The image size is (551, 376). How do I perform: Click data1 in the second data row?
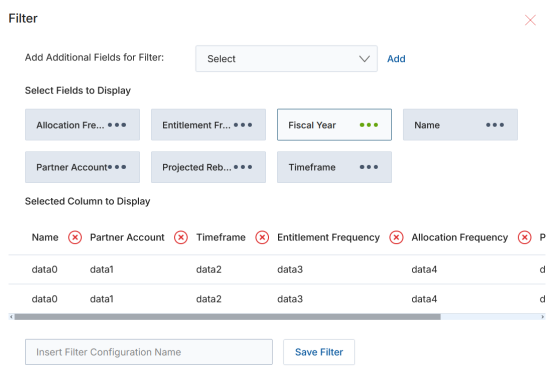102,299
